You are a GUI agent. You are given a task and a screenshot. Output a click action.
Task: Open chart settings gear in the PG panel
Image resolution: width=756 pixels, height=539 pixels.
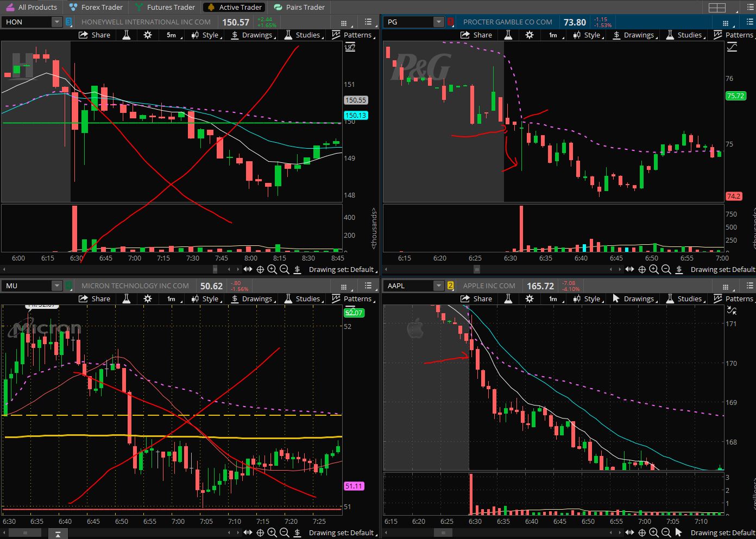click(530, 35)
